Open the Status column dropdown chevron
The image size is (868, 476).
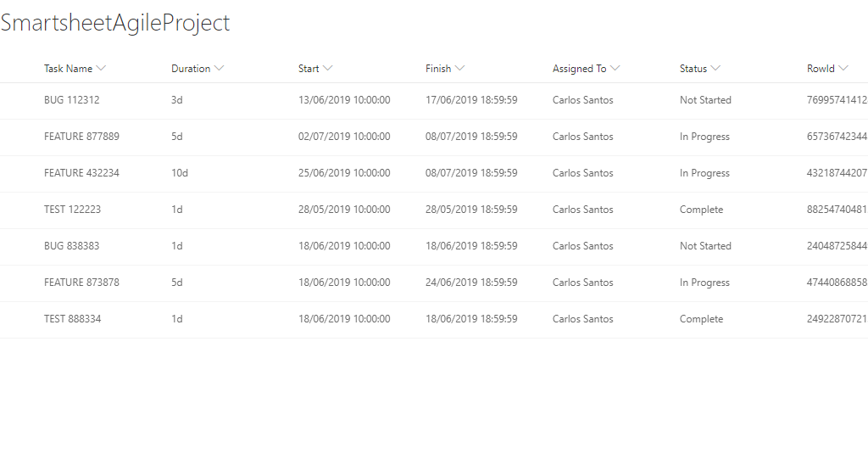click(715, 69)
